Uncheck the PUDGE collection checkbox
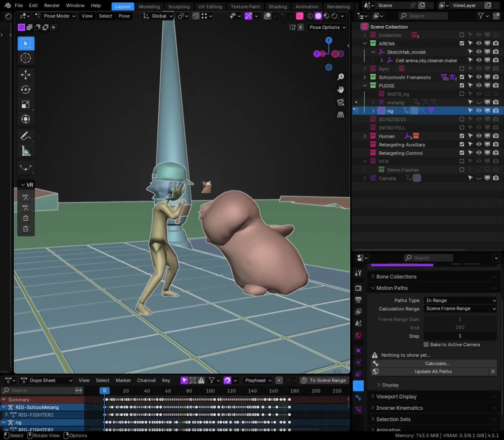Image resolution: width=504 pixels, height=440 pixels. pyautogui.click(x=462, y=86)
